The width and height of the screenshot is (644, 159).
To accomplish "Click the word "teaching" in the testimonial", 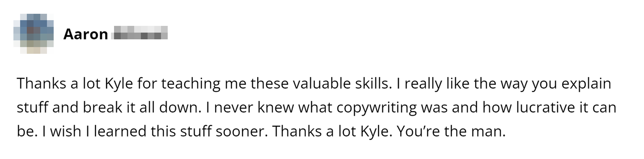I will click(191, 84).
